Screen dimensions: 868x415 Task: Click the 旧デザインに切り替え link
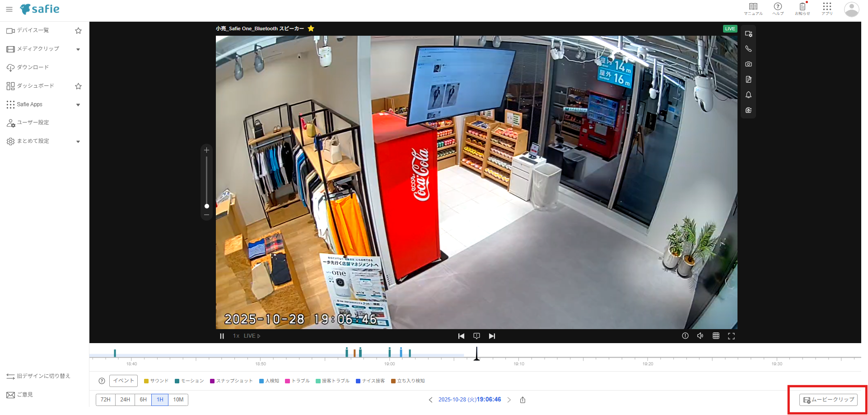click(x=43, y=376)
